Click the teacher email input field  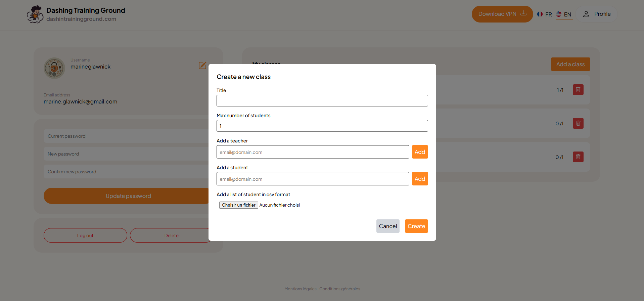point(313,152)
